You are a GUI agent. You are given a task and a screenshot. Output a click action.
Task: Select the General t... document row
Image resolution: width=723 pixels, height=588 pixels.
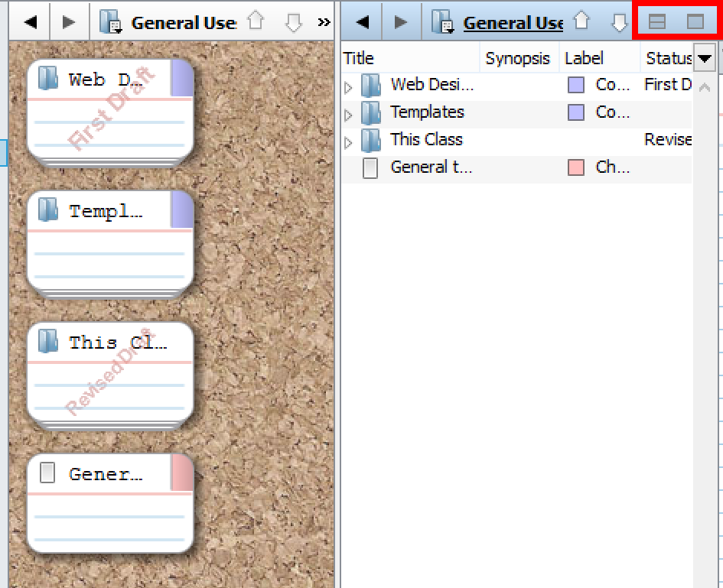(431, 167)
